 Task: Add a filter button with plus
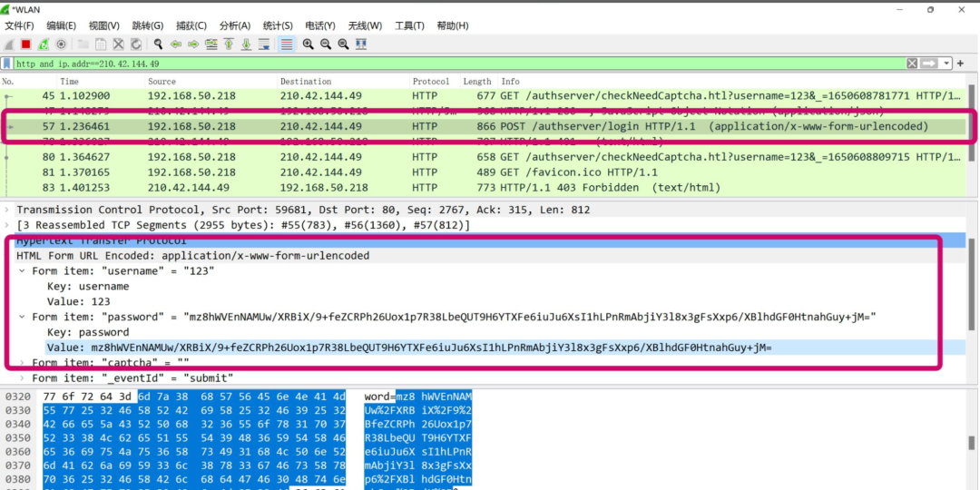click(x=961, y=64)
